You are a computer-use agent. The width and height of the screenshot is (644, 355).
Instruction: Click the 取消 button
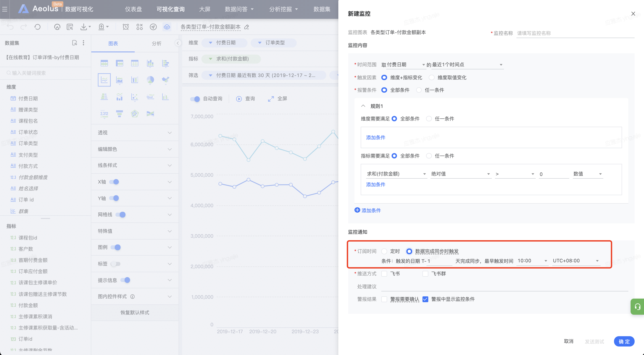tap(569, 342)
